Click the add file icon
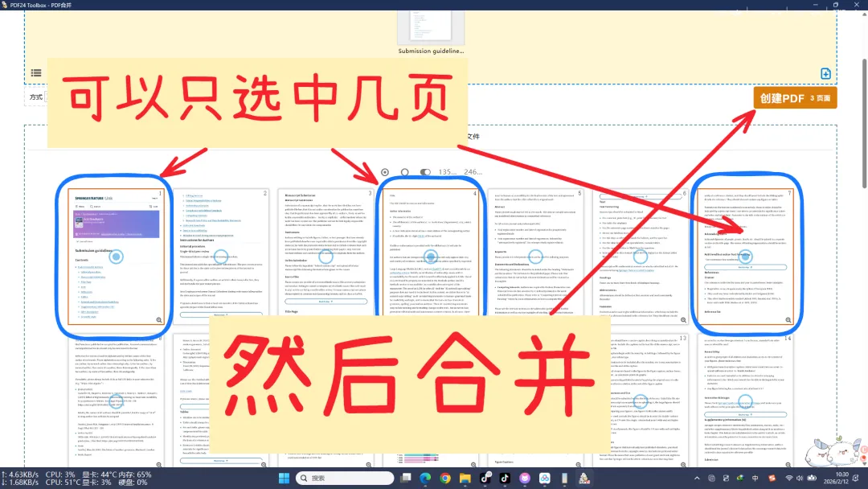The image size is (868, 489). pos(825,74)
